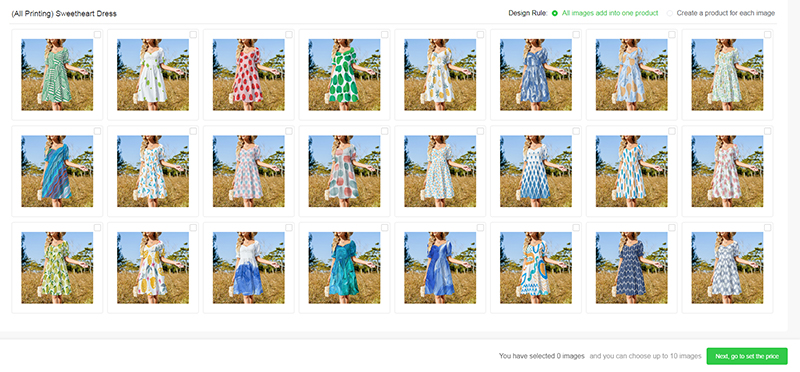Check the box for the navy zigzag dress
This screenshot has width=800, height=372.
(x=672, y=228)
